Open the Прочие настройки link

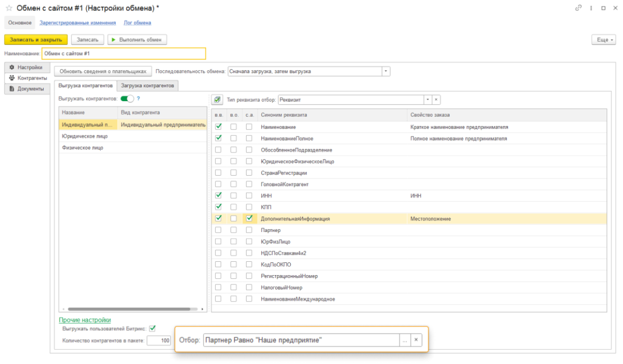[x=85, y=320]
